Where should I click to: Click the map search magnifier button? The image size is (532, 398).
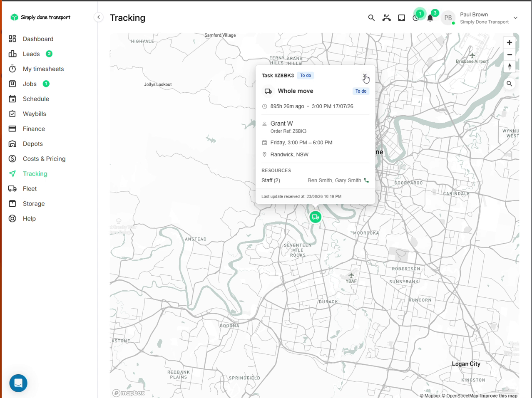point(510,84)
